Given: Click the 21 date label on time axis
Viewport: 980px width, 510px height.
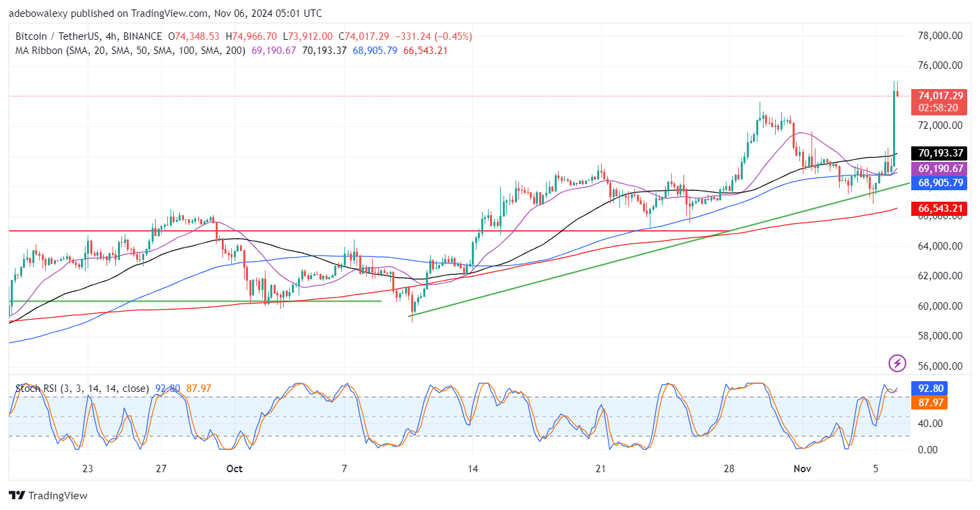Looking at the screenshot, I should [x=601, y=469].
